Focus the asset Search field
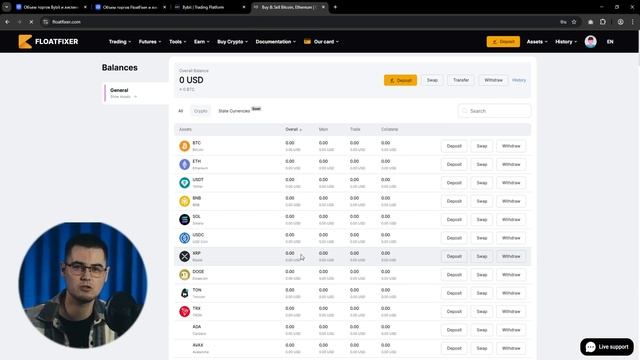 (494, 111)
